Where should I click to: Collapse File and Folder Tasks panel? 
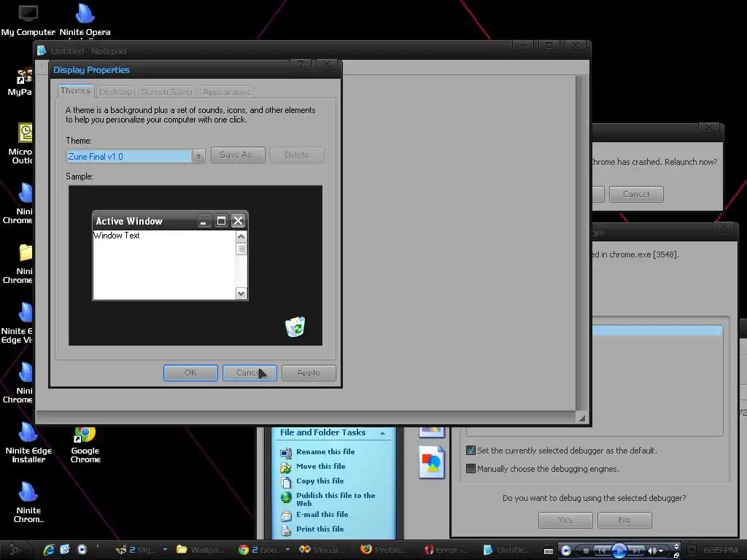(382, 433)
